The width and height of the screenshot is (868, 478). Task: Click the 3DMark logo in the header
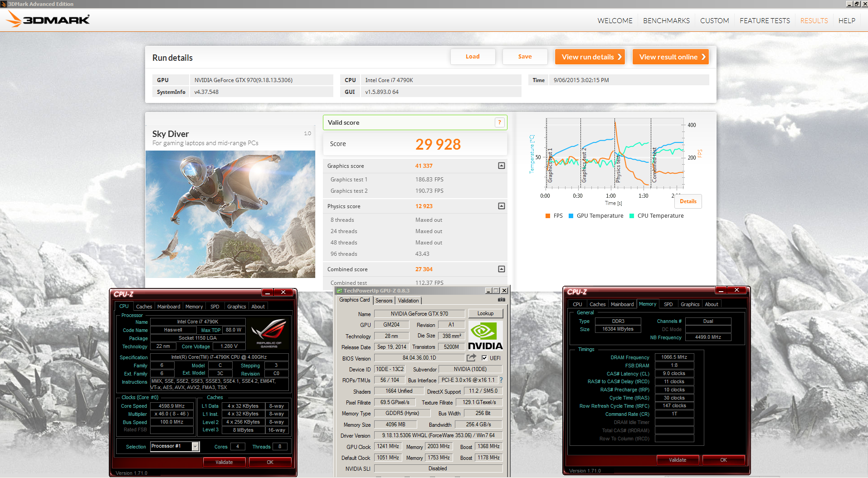(x=47, y=20)
